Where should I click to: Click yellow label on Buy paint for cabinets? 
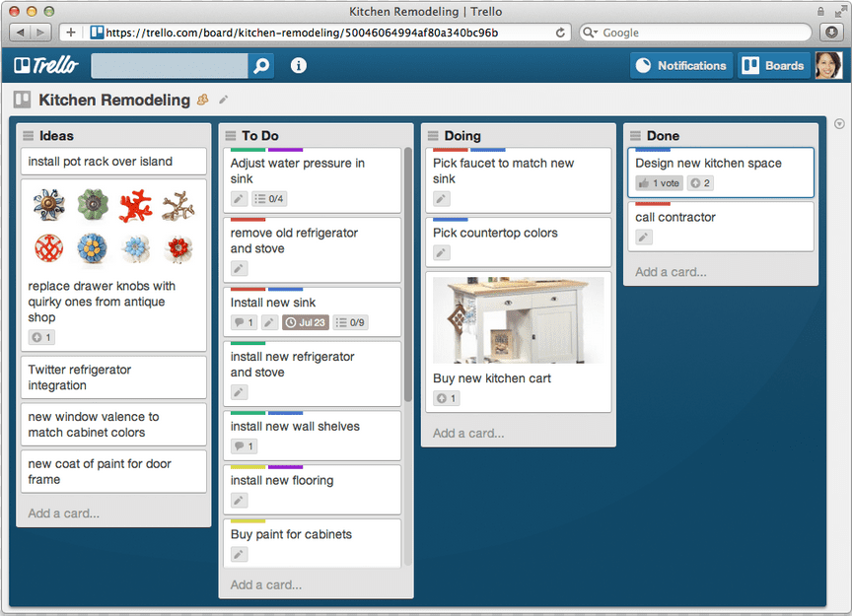[x=248, y=521]
